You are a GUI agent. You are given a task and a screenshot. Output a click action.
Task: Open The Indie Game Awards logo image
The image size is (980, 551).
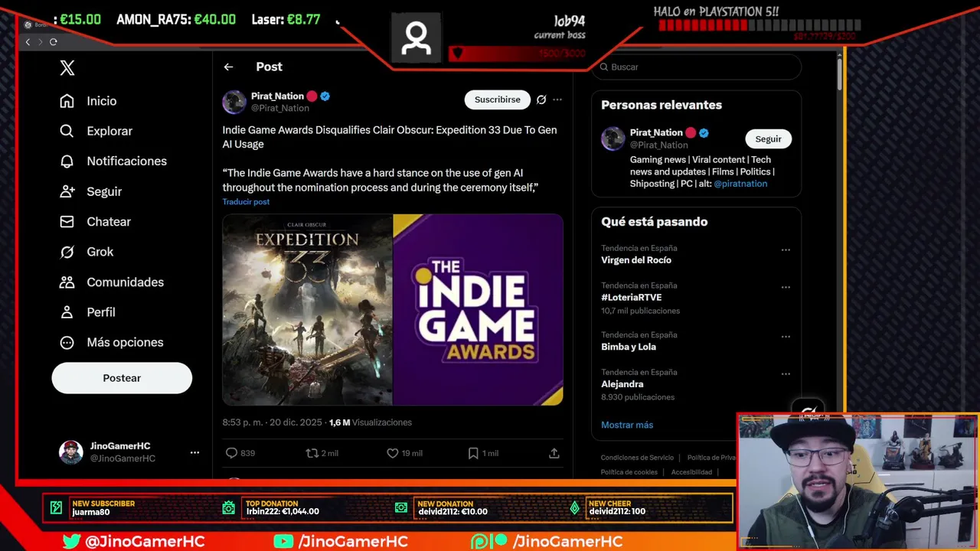(x=479, y=309)
